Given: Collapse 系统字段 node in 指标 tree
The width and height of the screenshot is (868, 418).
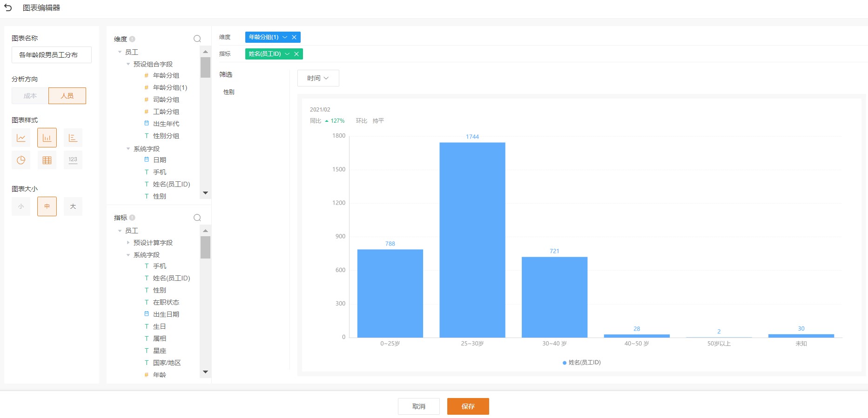Looking at the screenshot, I should [128, 255].
